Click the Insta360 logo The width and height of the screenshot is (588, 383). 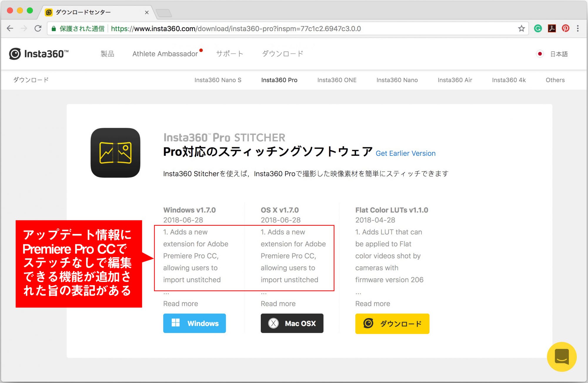point(39,54)
